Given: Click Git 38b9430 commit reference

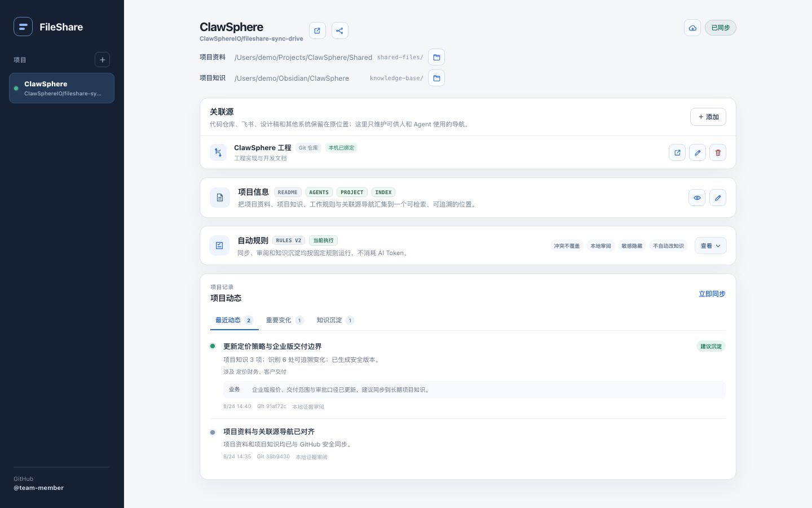Looking at the screenshot, I should (273, 457).
